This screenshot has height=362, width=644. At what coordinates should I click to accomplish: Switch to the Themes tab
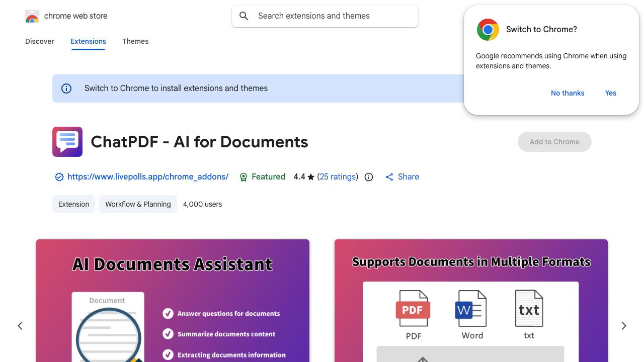point(135,41)
